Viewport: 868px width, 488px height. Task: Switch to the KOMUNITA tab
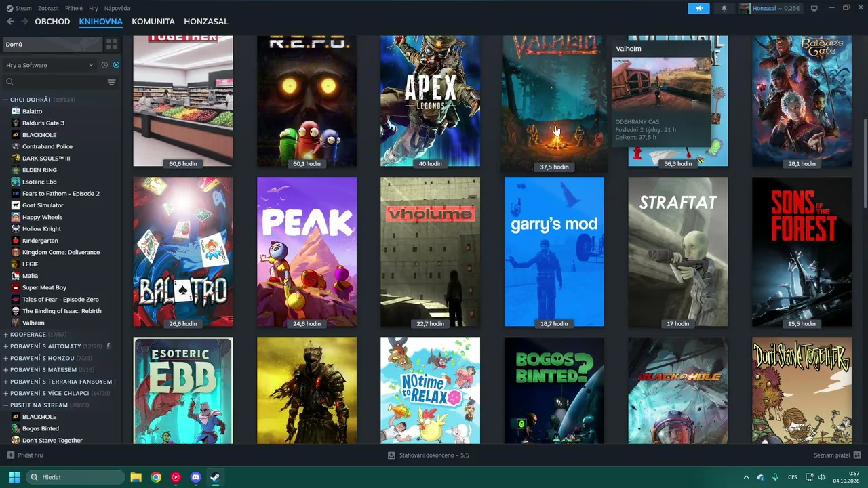pyautogui.click(x=153, y=22)
